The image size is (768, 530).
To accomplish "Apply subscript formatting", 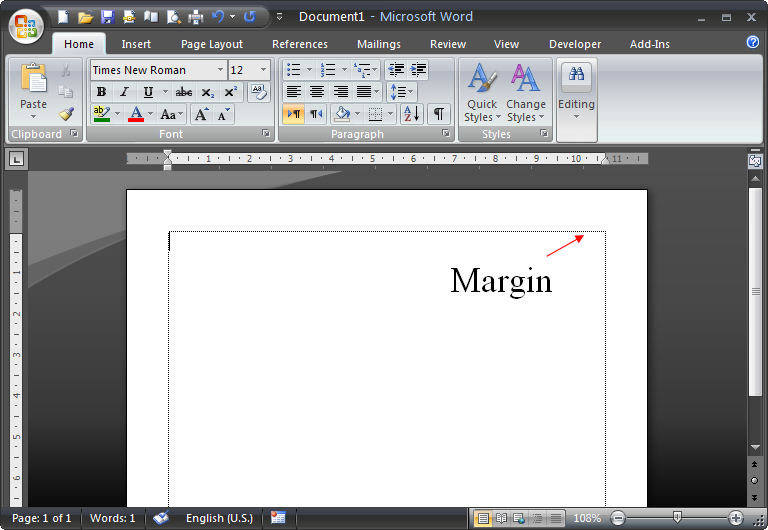I will point(208,92).
